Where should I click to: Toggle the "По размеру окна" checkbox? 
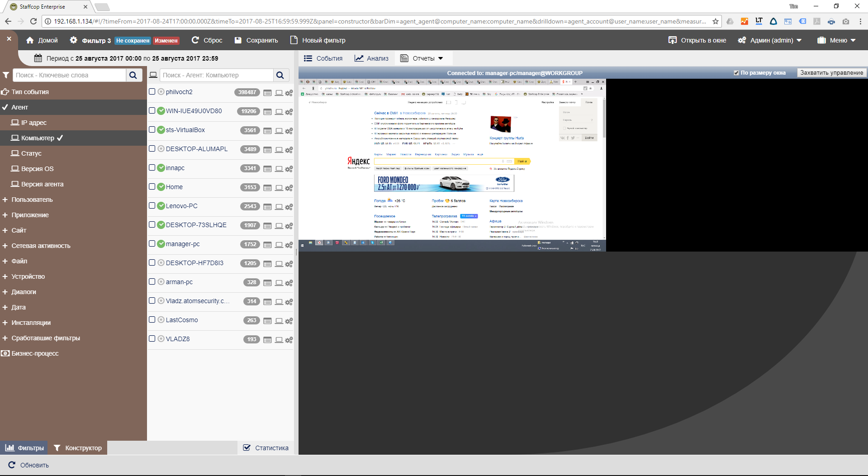click(x=736, y=73)
